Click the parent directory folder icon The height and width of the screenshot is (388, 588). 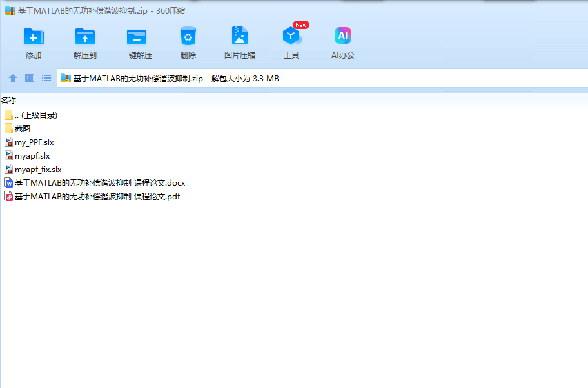[x=8, y=115]
